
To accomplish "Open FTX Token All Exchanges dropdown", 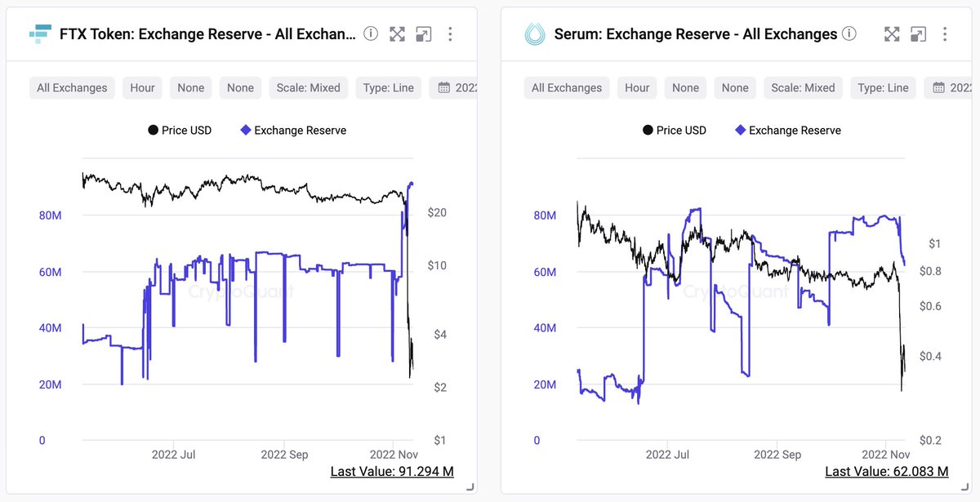I will click(72, 87).
